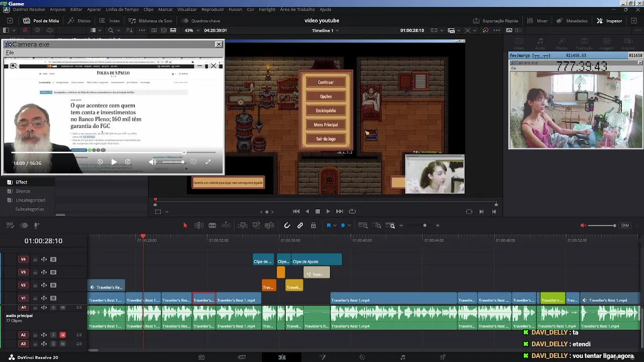Viewport: 644px width, 362px height.
Task: Toggle the position lock padlock icon
Action: pyautogui.click(x=313, y=226)
